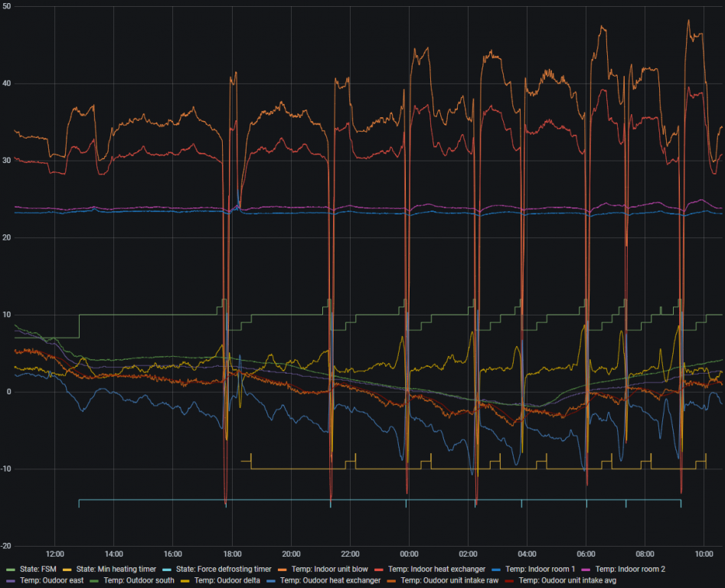
Task: Click the 00:00 label on time axis
Action: click(x=409, y=553)
